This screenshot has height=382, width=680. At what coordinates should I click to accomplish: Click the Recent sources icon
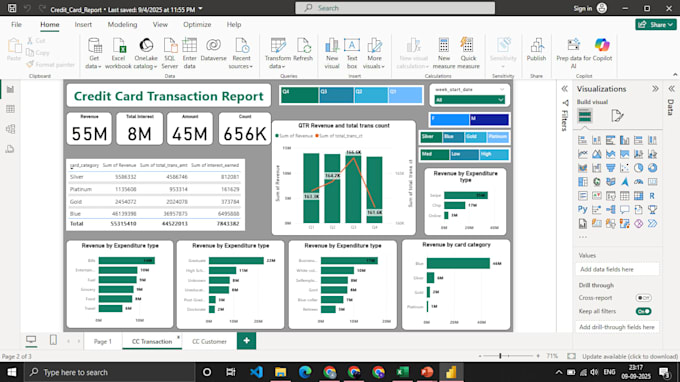[242, 45]
